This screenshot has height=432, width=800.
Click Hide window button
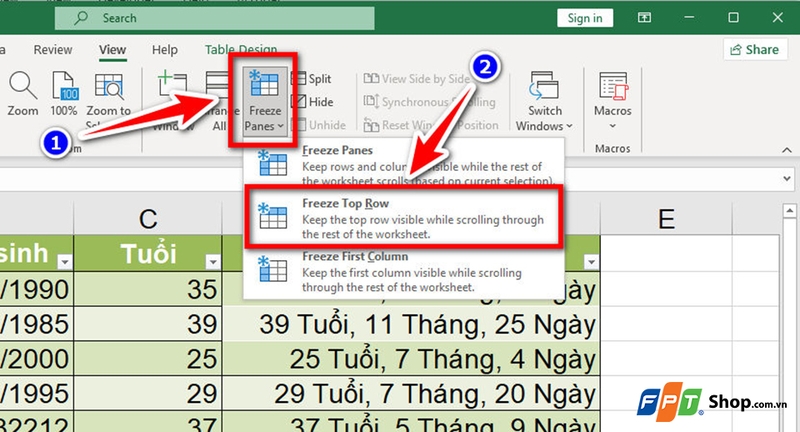pos(313,101)
